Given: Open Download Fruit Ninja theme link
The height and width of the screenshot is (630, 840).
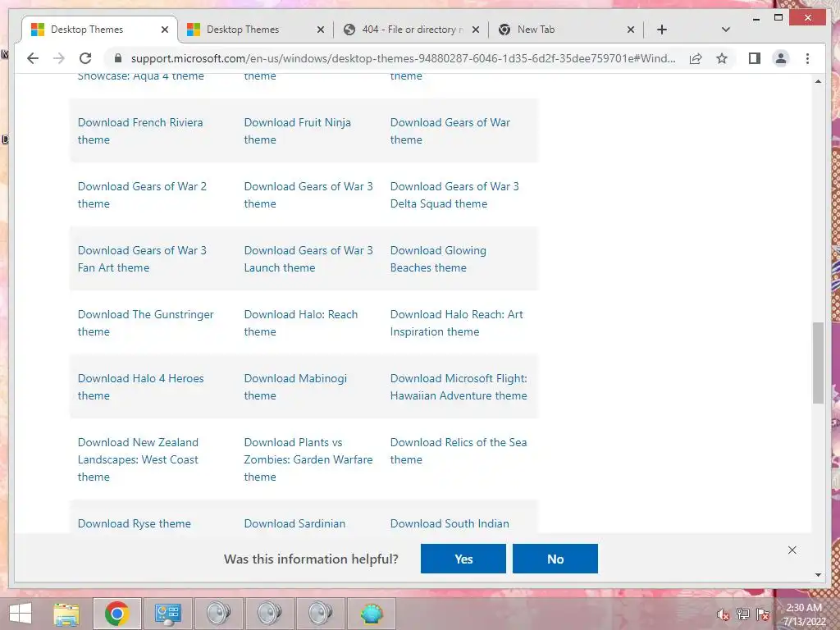Looking at the screenshot, I should click(x=297, y=130).
